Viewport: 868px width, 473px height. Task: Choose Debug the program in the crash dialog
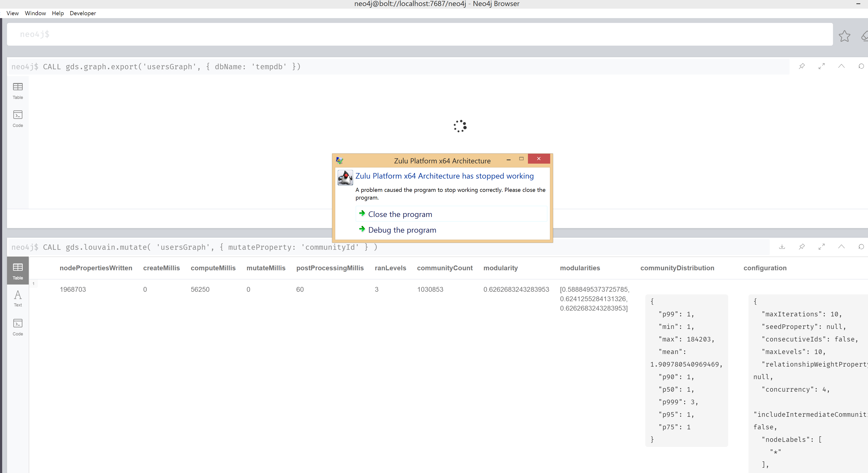pos(401,230)
